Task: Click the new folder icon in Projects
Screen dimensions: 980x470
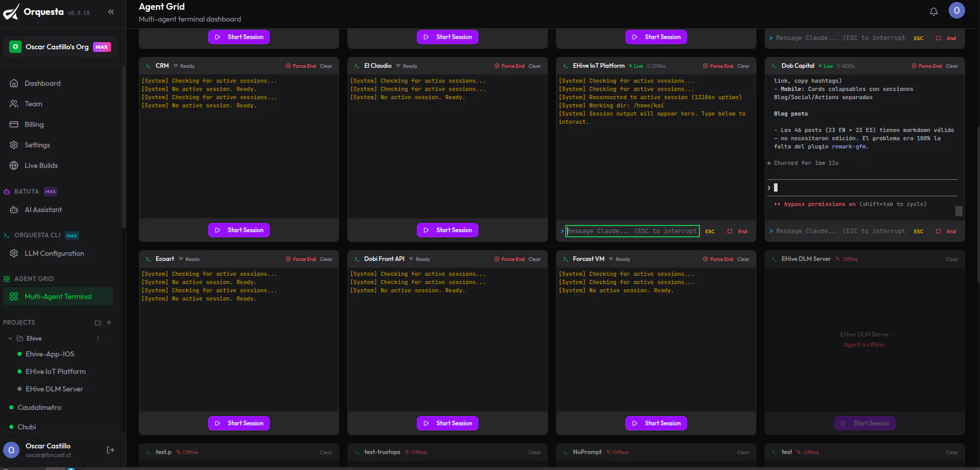Action: click(98, 323)
